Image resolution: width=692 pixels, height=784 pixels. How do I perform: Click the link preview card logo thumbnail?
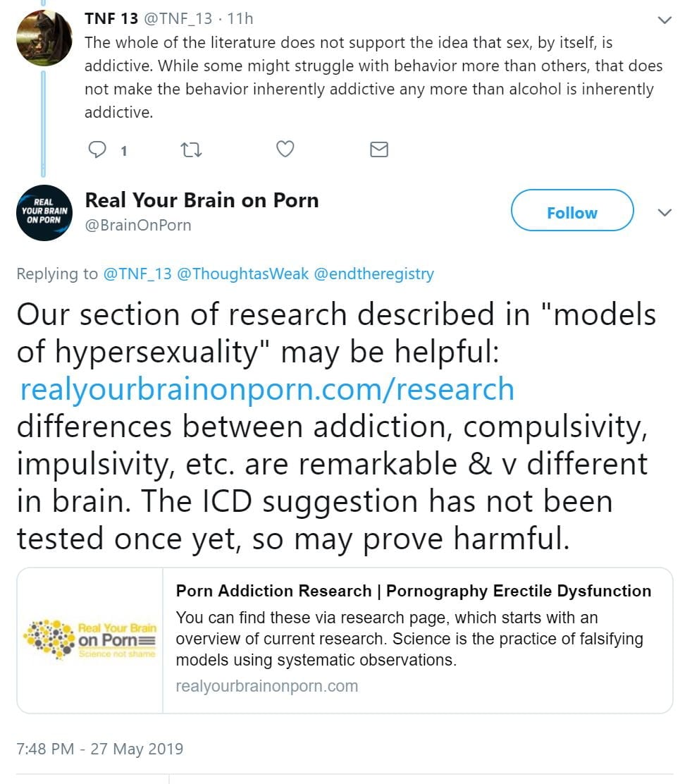click(90, 639)
